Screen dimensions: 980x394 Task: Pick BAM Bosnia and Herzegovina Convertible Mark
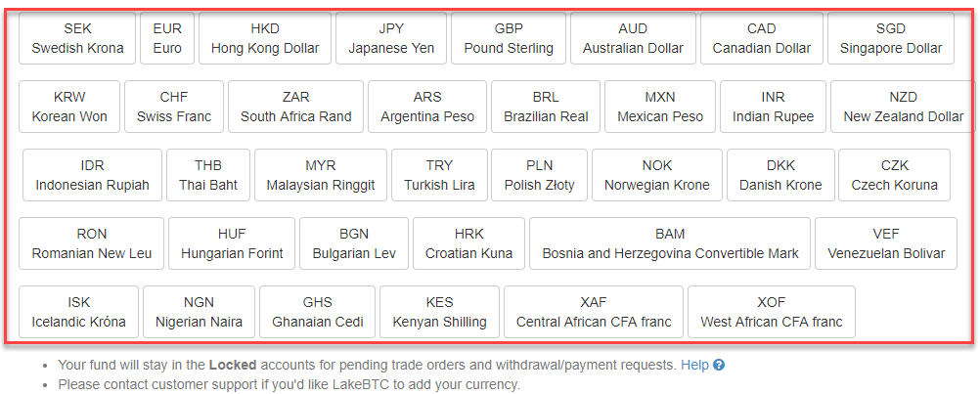[670, 243]
